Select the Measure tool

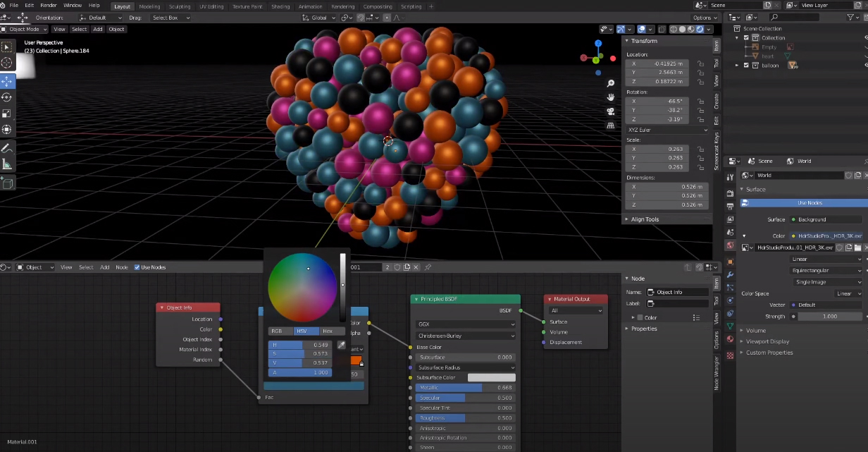(7, 165)
